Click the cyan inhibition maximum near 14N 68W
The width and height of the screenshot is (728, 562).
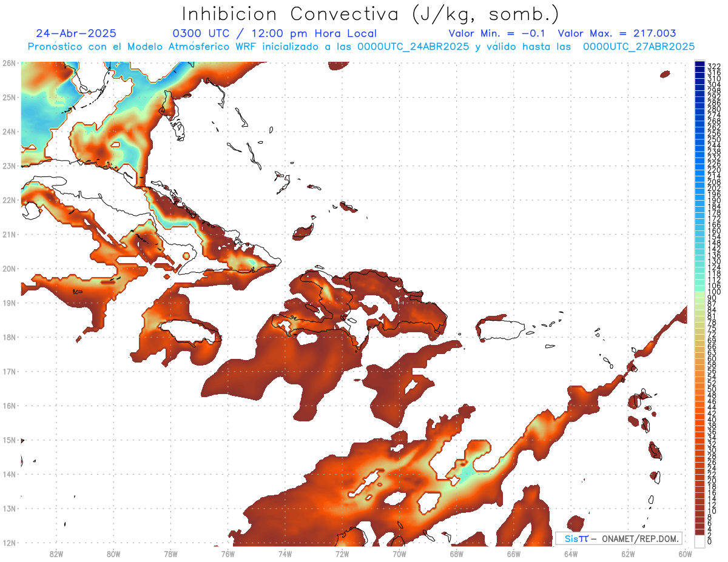[x=465, y=473]
